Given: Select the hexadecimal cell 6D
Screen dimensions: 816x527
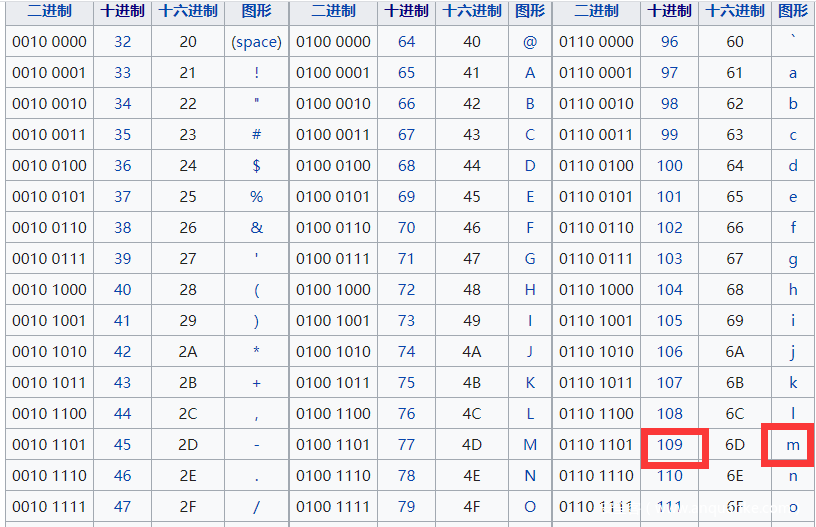Looking at the screenshot, I should click(x=735, y=445).
